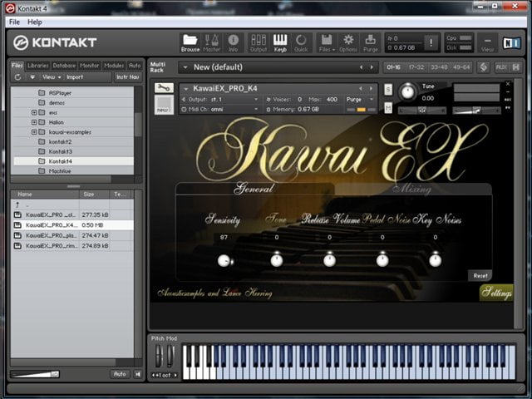532x399 pixels.
Task: Expand the kawai-exsamples folder
Action: (x=34, y=132)
